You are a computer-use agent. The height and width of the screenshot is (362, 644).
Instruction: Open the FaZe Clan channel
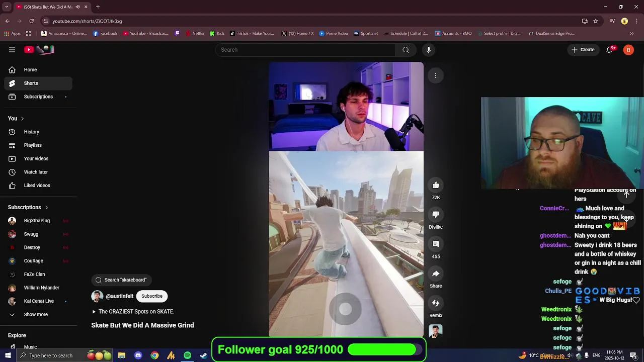coord(38,275)
